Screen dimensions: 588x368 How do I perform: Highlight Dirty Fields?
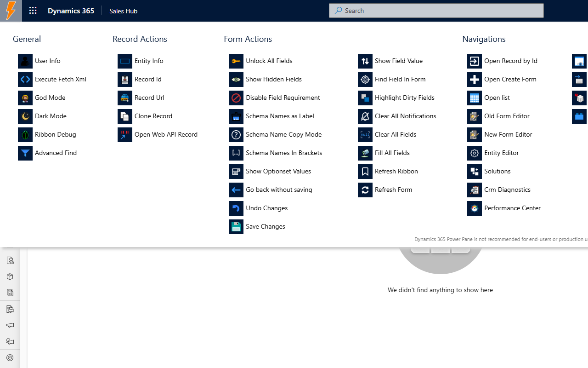pyautogui.click(x=405, y=98)
